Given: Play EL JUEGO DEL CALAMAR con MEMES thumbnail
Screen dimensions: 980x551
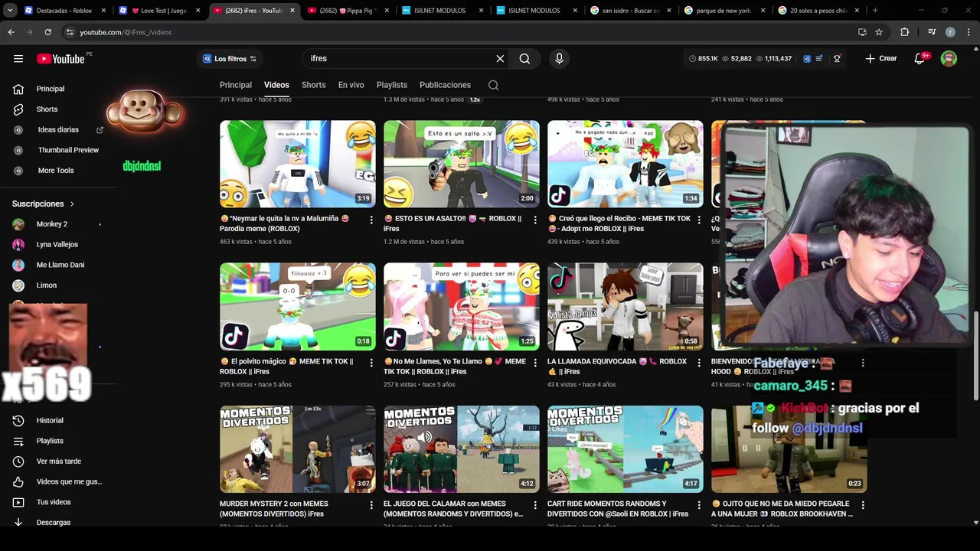Looking at the screenshot, I should click(x=462, y=449).
